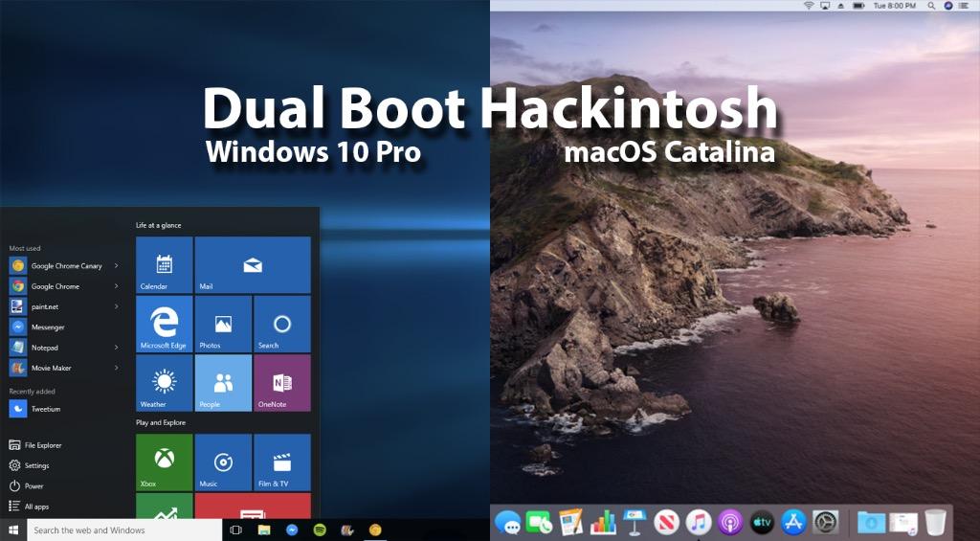Show All apps list

[30, 507]
